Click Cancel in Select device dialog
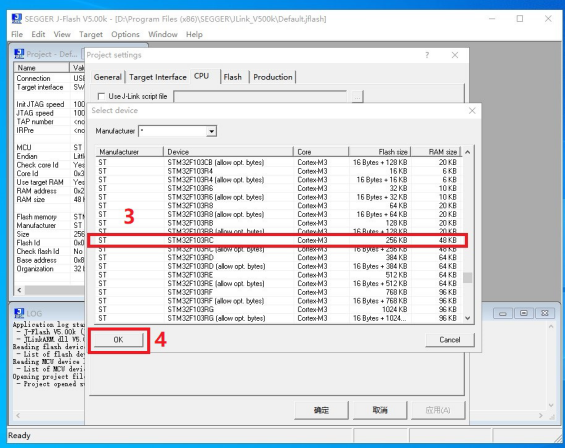 click(450, 340)
